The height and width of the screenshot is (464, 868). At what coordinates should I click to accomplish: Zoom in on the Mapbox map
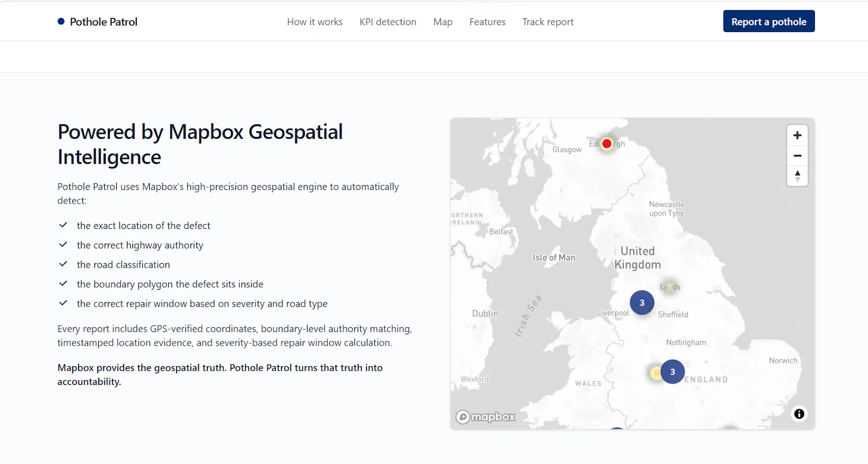point(797,135)
